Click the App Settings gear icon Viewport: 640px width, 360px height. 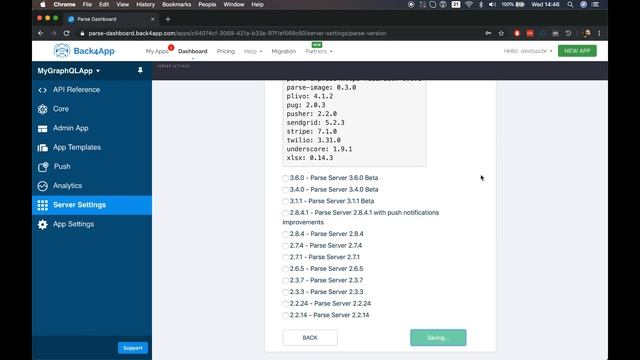[x=42, y=224]
